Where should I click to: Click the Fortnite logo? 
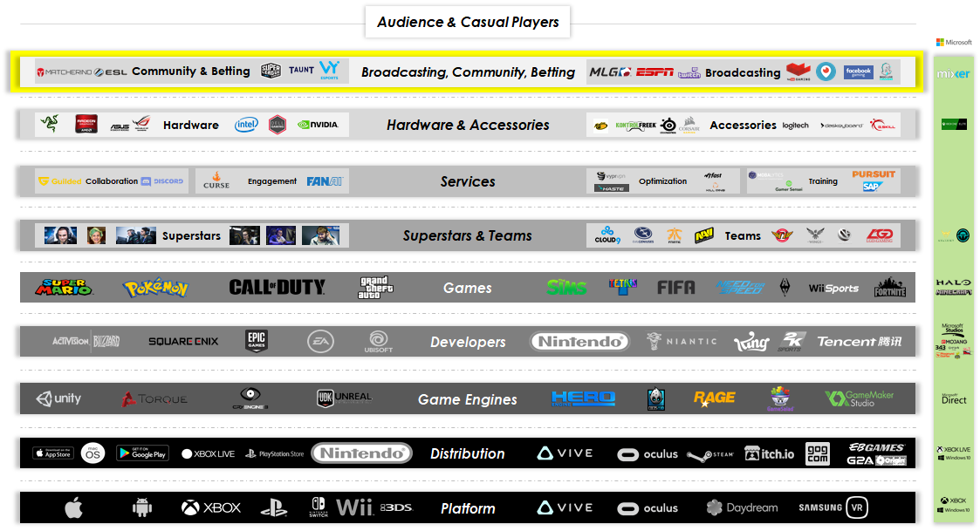[x=890, y=288]
